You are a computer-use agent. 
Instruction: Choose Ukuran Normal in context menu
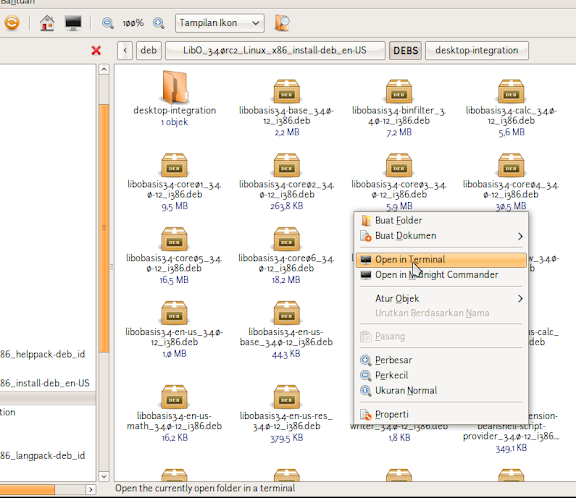[441, 390]
